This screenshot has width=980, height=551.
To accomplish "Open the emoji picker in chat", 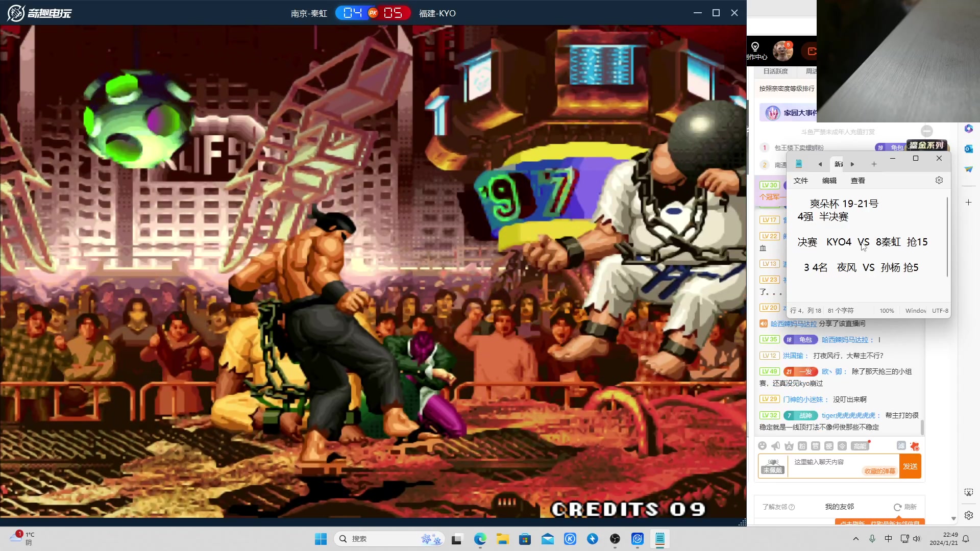I will (763, 446).
